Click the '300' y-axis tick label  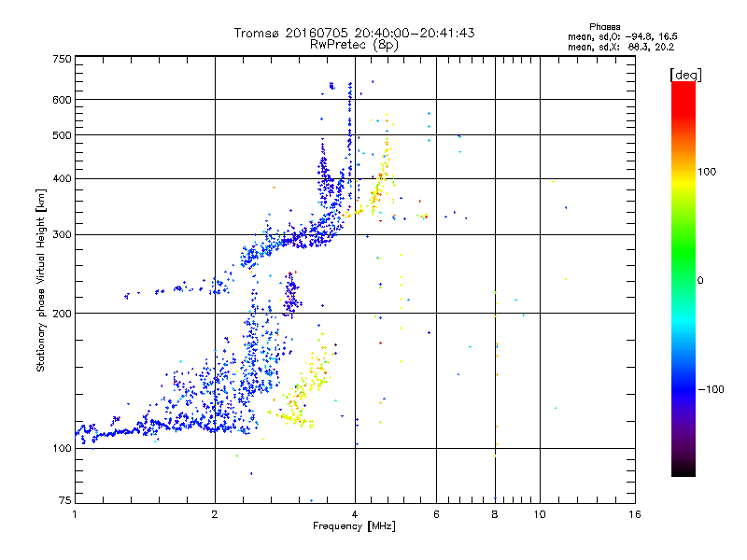pos(62,235)
